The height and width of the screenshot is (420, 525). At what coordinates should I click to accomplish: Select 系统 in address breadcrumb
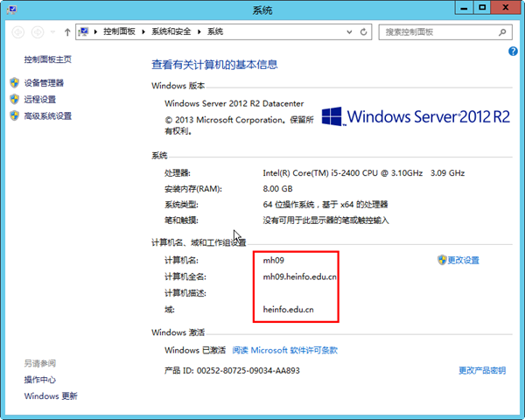click(215, 31)
